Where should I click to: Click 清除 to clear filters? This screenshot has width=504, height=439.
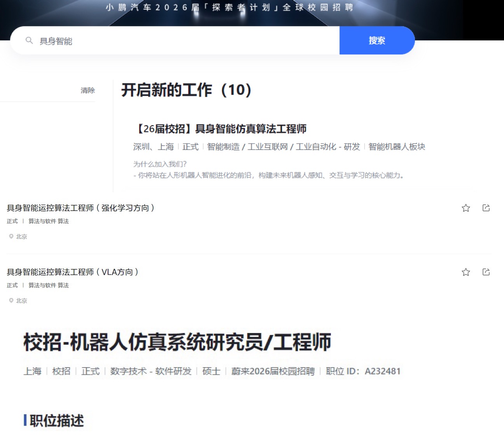[87, 91]
